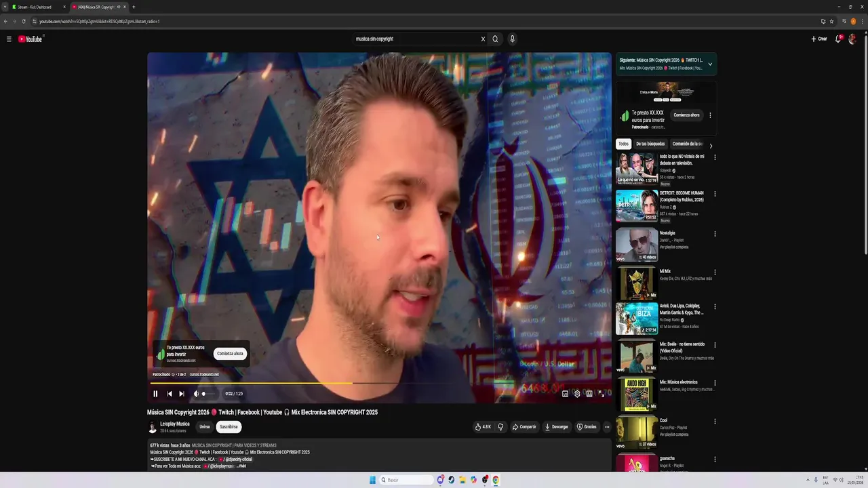Expand the Siguiente mix playlist panel
The image size is (868, 488).
click(x=710, y=64)
